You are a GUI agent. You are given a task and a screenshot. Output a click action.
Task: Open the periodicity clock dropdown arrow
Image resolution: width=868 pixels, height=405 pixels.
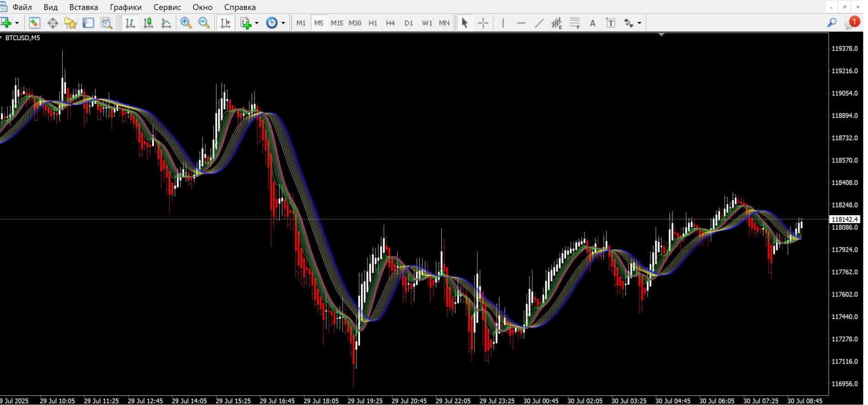[283, 23]
